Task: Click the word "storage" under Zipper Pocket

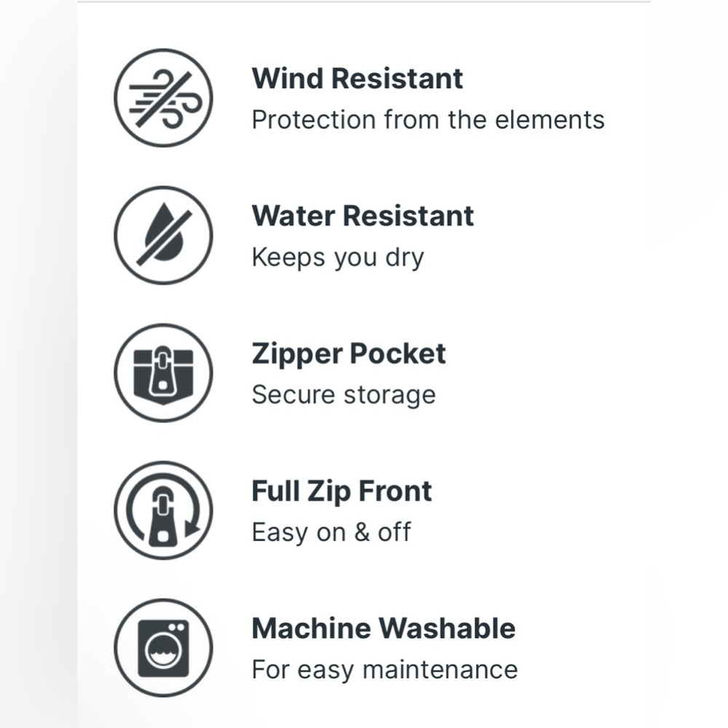Action: click(x=389, y=395)
